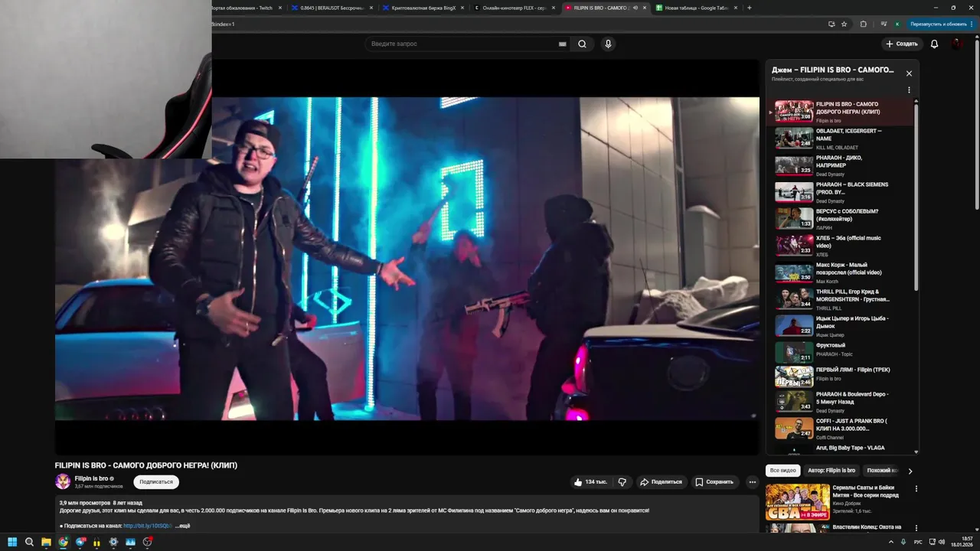Open Chrome from the taskbar
Image resolution: width=980 pixels, height=551 pixels.
pos(63,542)
